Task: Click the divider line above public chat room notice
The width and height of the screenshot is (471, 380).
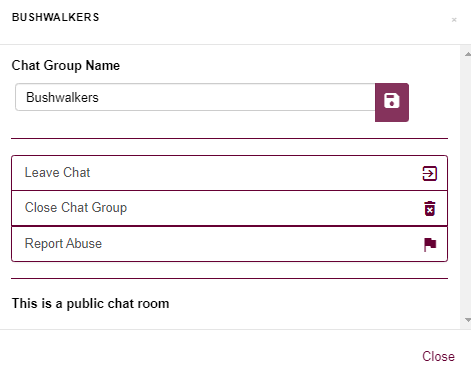Action: click(229, 278)
